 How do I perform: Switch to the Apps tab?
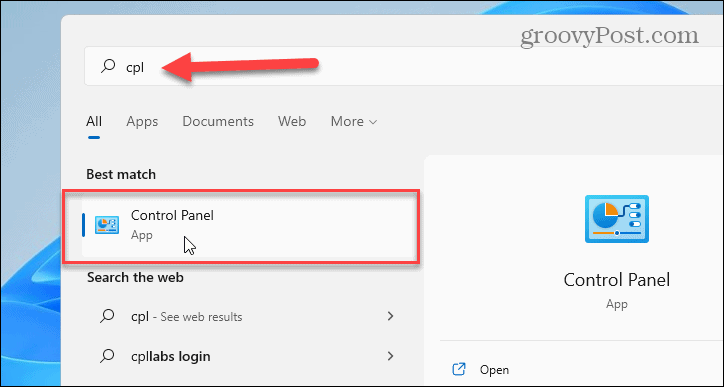pyautogui.click(x=142, y=121)
